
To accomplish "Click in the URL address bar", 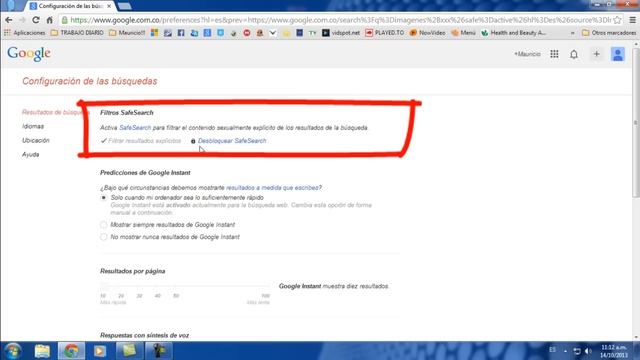I will 340,20.
